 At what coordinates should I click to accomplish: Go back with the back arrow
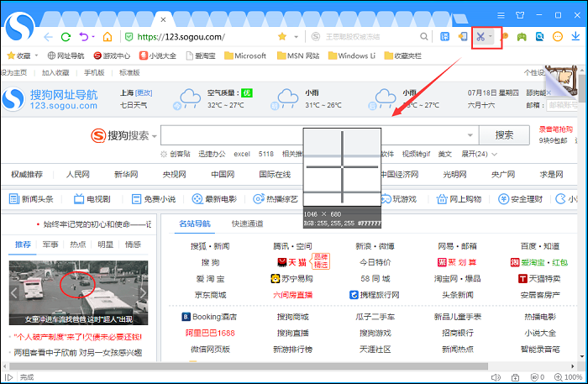[x=49, y=37]
